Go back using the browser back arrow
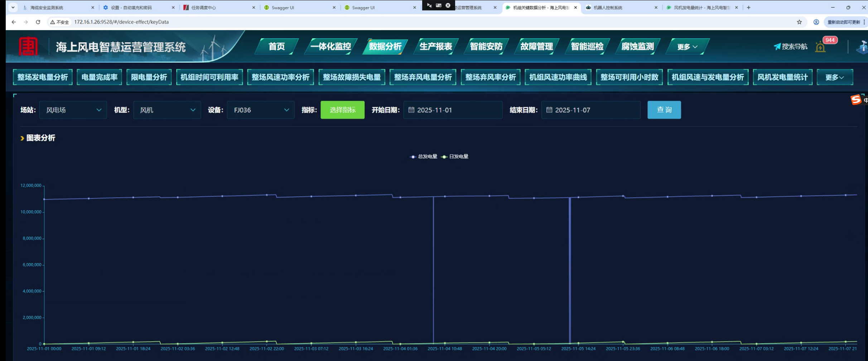 coord(14,22)
